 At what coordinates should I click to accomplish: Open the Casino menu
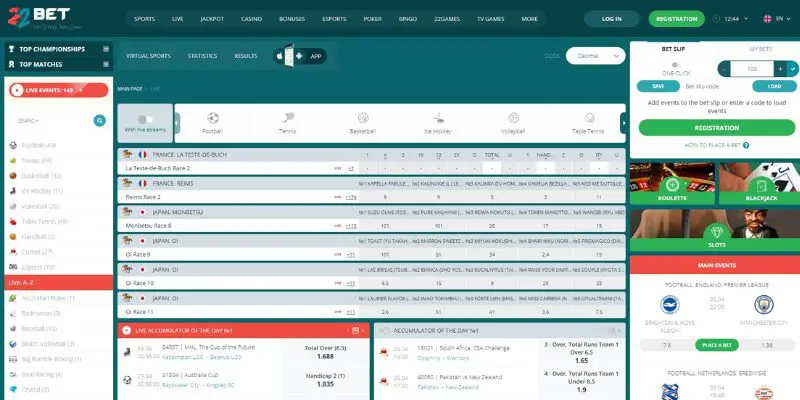tap(251, 19)
